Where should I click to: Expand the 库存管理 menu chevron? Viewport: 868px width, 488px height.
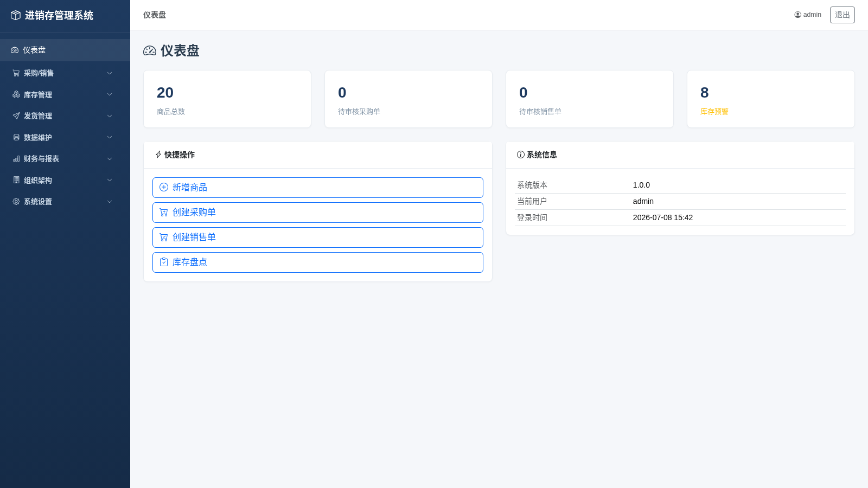pos(110,94)
